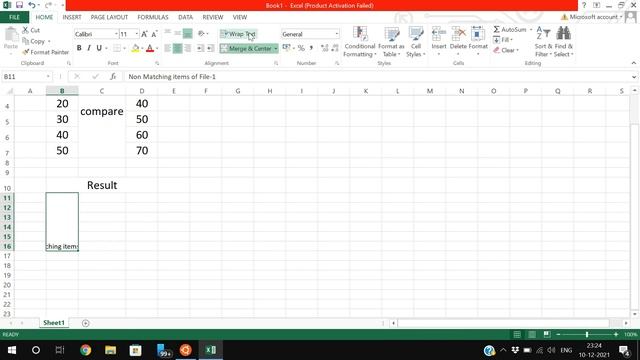Toggle middle vertical alignment

click(178, 34)
